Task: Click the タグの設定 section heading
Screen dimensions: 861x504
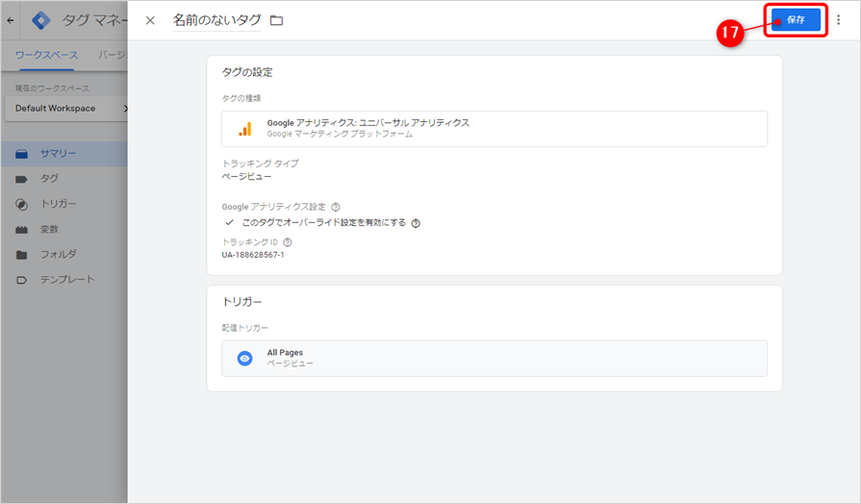Action: coord(247,72)
